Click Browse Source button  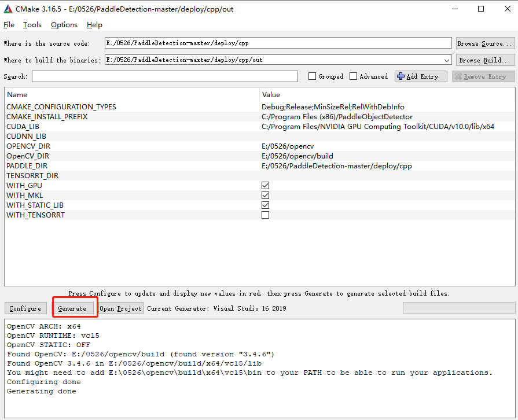pos(485,43)
